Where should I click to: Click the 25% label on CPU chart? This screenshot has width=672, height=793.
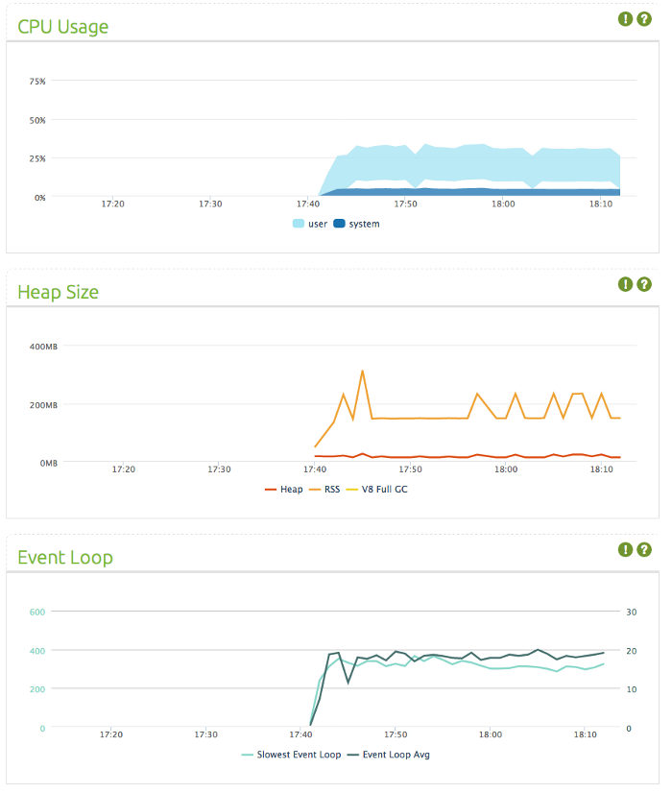(x=37, y=158)
